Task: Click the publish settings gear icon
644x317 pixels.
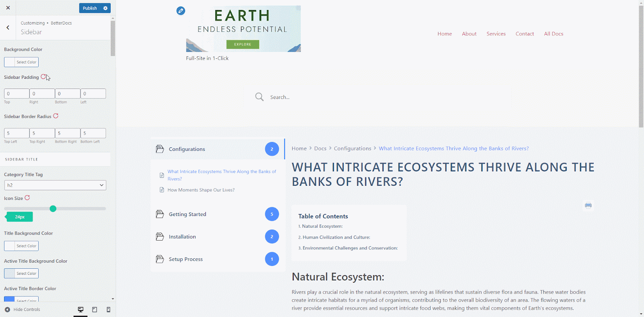Action: tap(105, 8)
